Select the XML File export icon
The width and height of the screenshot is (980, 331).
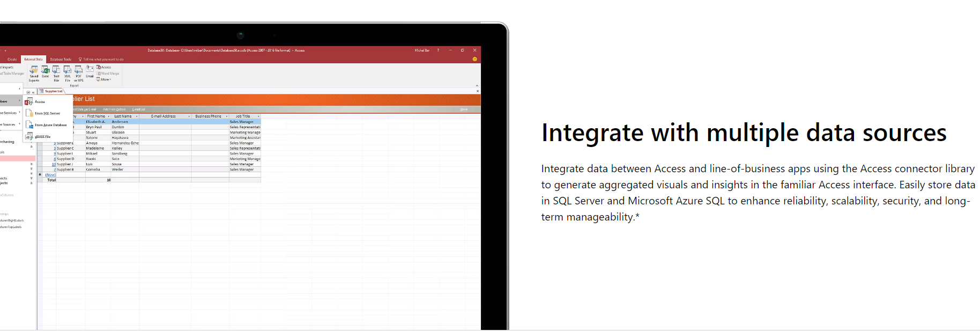click(68, 73)
